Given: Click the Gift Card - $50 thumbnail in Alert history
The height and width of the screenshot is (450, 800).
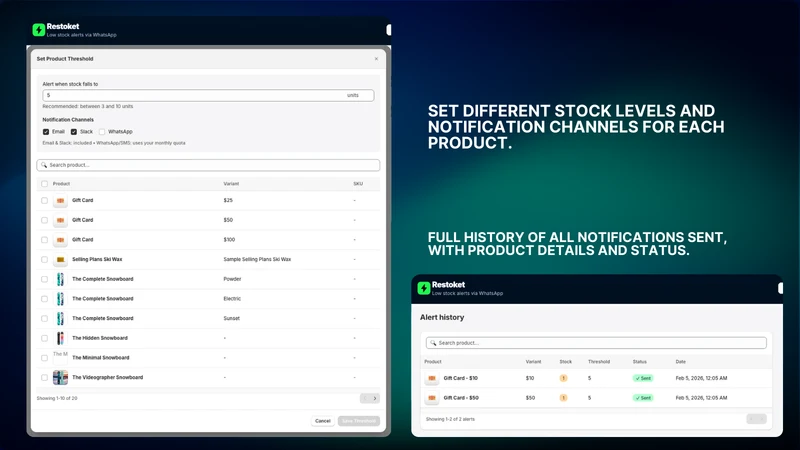Looking at the screenshot, I should (432, 397).
